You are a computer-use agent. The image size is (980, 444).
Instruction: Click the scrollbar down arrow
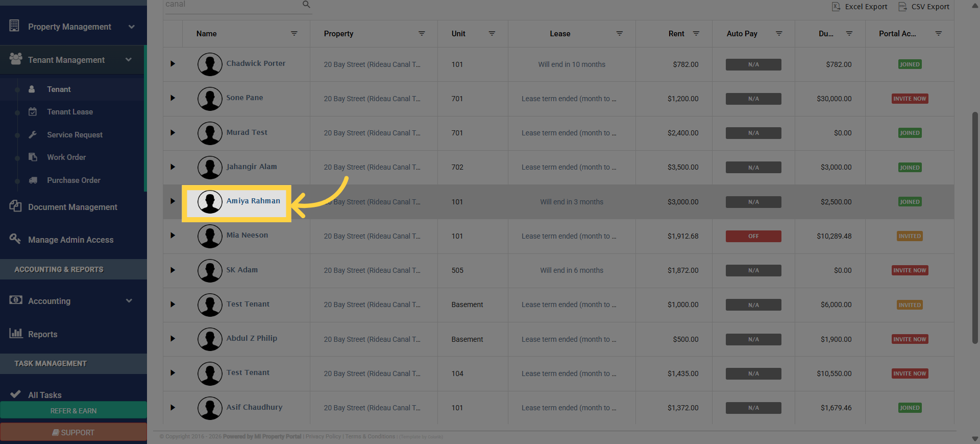[x=975, y=439]
